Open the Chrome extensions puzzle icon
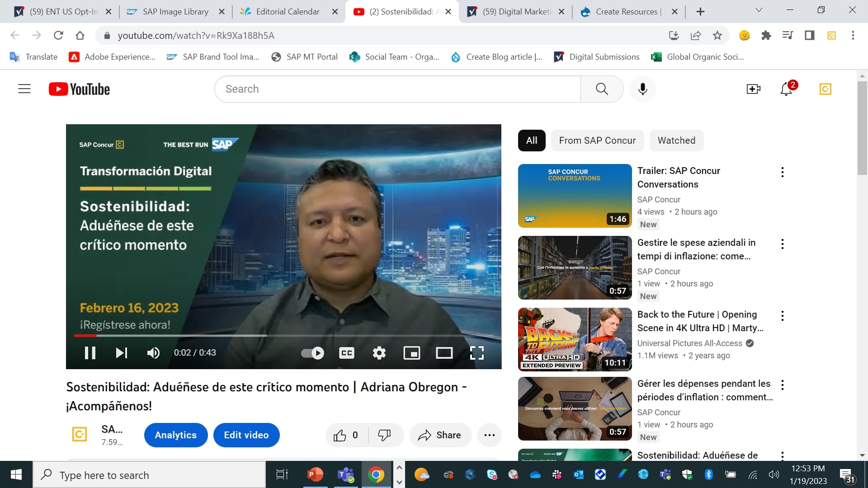 click(766, 35)
